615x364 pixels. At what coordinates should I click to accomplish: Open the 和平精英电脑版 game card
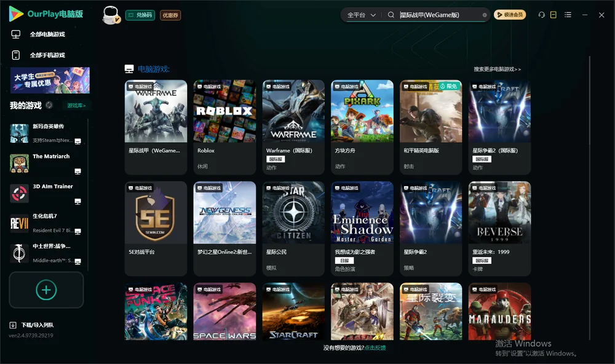(431, 127)
